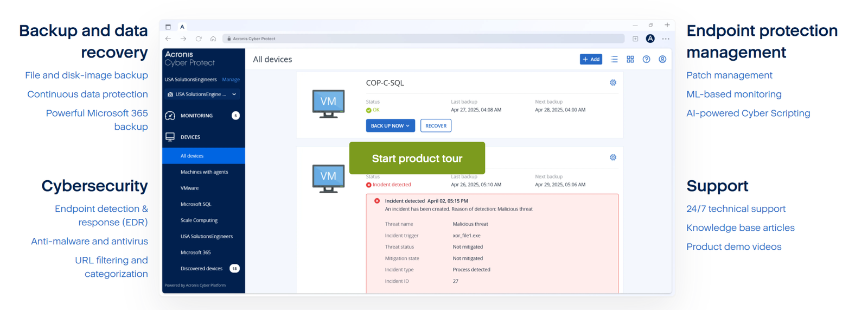Click the second device VM thumbnail
Viewport: 868px width, 310px height.
tap(328, 179)
